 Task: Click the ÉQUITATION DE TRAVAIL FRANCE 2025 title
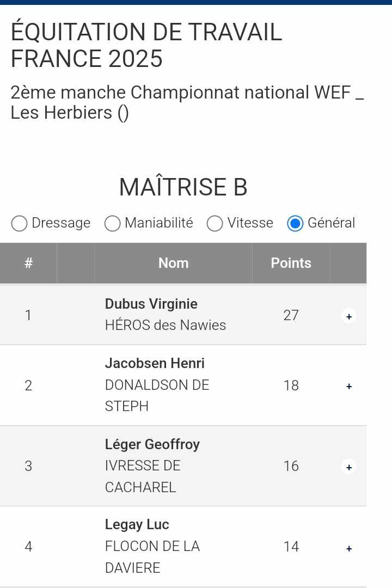[146, 45]
